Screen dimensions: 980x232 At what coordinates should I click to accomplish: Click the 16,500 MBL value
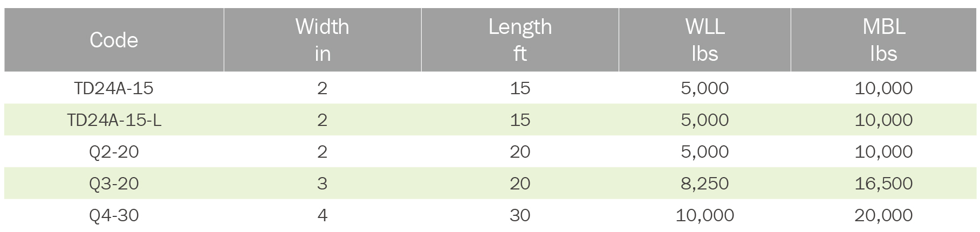point(883,184)
